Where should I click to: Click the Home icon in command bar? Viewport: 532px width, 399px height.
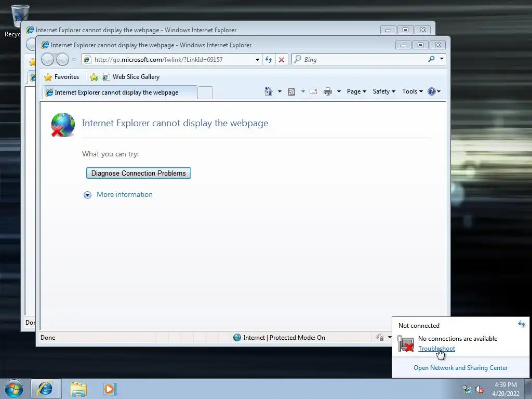(x=269, y=91)
